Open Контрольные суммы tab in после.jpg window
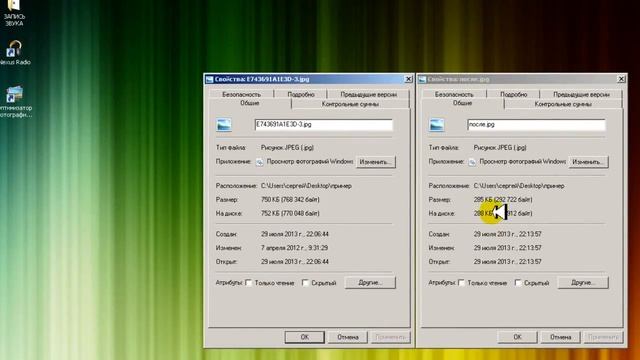Viewport: 640px width, 360px height. click(563, 104)
